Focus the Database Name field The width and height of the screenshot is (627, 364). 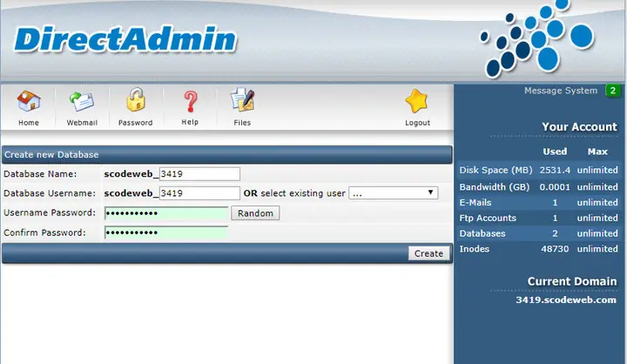click(x=199, y=174)
